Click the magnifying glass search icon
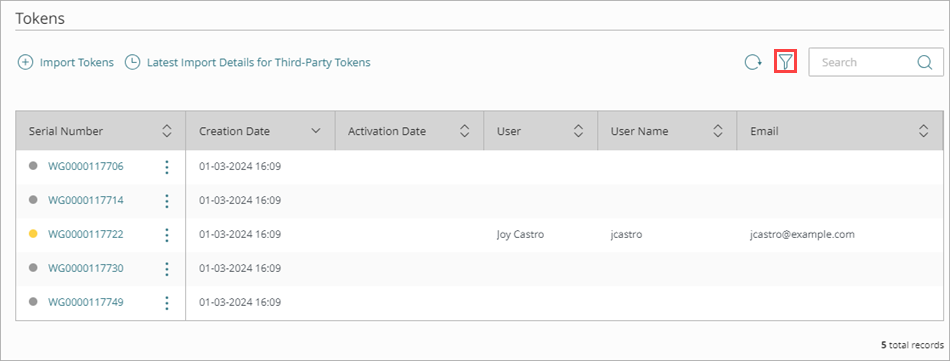 click(925, 62)
